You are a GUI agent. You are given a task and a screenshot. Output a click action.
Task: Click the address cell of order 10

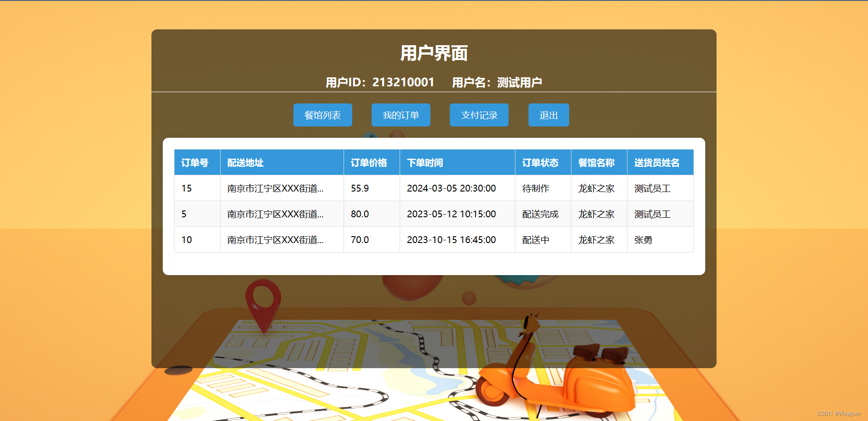(282, 240)
